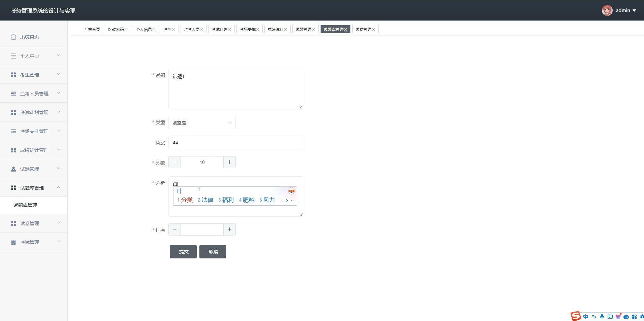
Task: Close the 考生 tab
Action: click(x=174, y=30)
